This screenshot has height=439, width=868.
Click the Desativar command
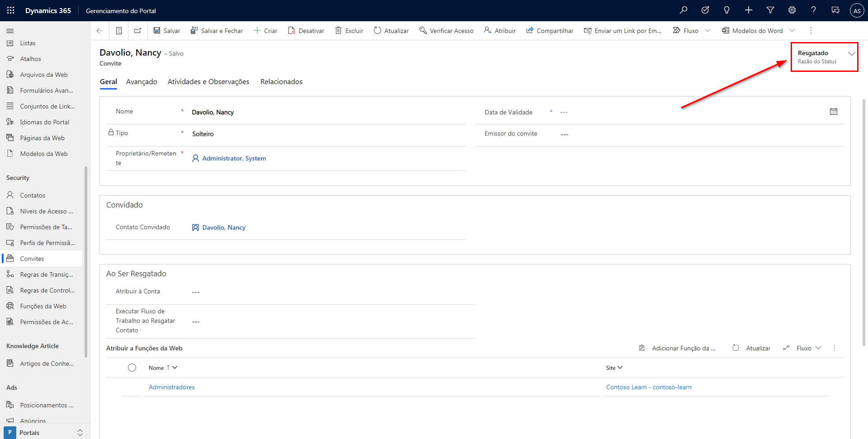[x=306, y=31]
